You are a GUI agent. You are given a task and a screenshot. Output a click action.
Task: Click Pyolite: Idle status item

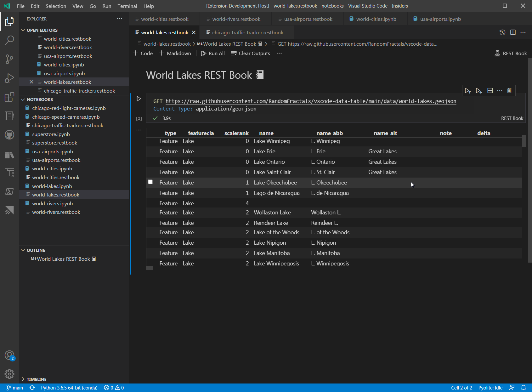click(x=490, y=388)
